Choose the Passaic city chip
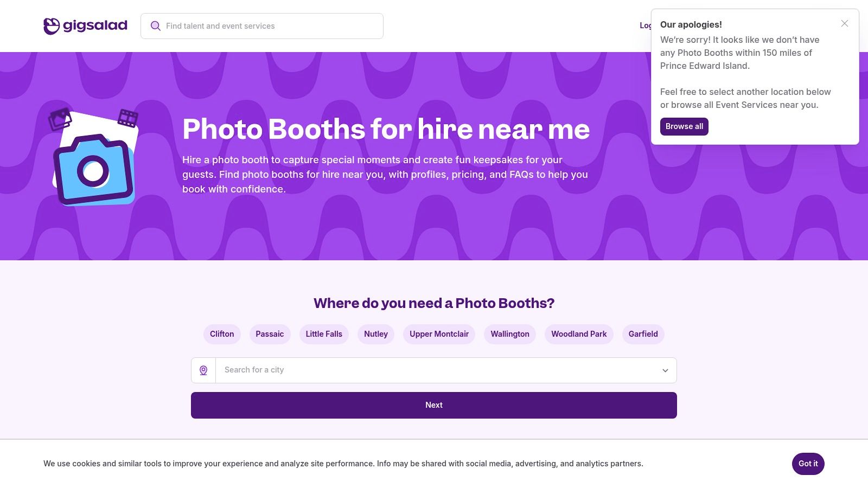868x488 pixels. pos(270,334)
